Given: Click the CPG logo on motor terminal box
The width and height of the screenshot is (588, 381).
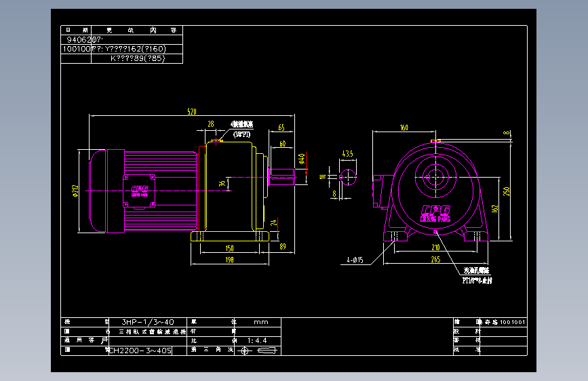Looking at the screenshot, I should pos(140,190).
